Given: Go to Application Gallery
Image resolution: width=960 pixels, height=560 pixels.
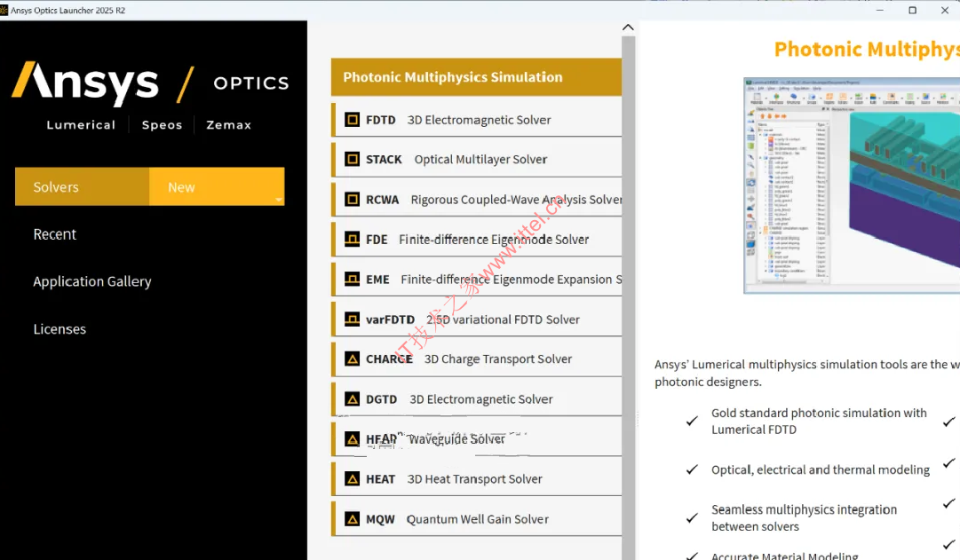Looking at the screenshot, I should pyautogui.click(x=92, y=281).
